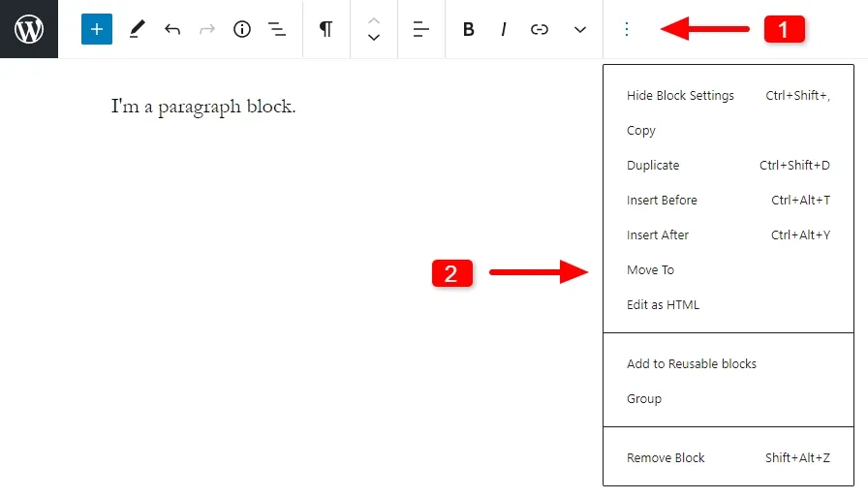This screenshot has height=499, width=868.
Task: Toggle bold formatting
Action: (469, 29)
